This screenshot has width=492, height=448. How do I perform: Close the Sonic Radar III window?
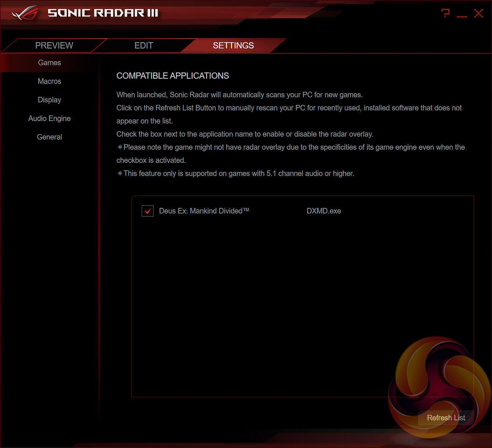point(479,13)
